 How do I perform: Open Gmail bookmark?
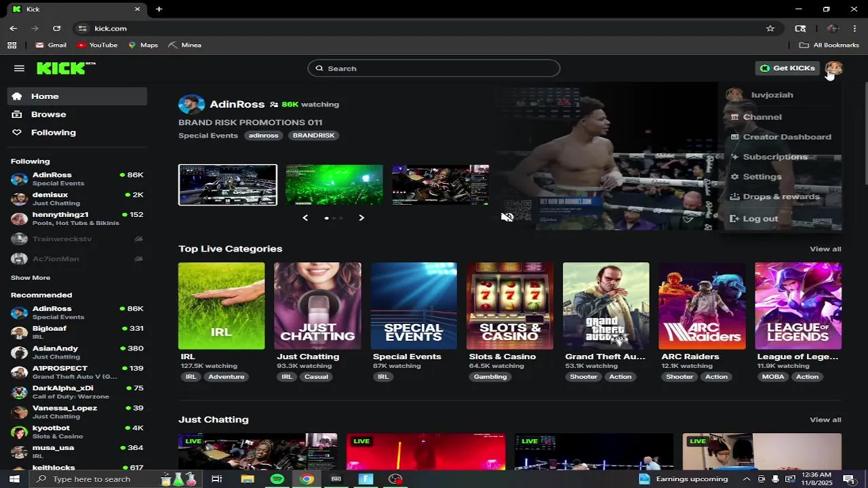coord(51,45)
